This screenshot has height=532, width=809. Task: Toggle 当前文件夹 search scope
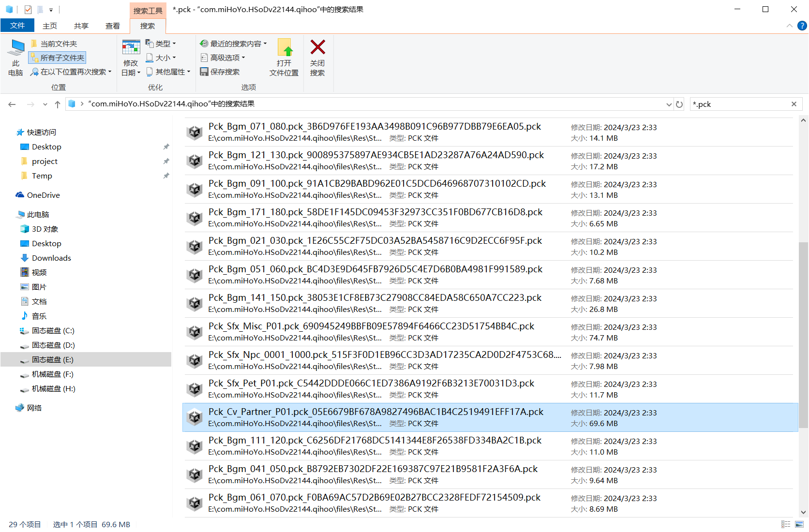[54, 44]
